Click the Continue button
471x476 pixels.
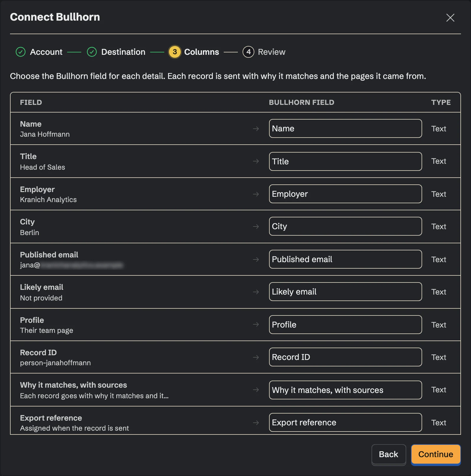point(436,454)
